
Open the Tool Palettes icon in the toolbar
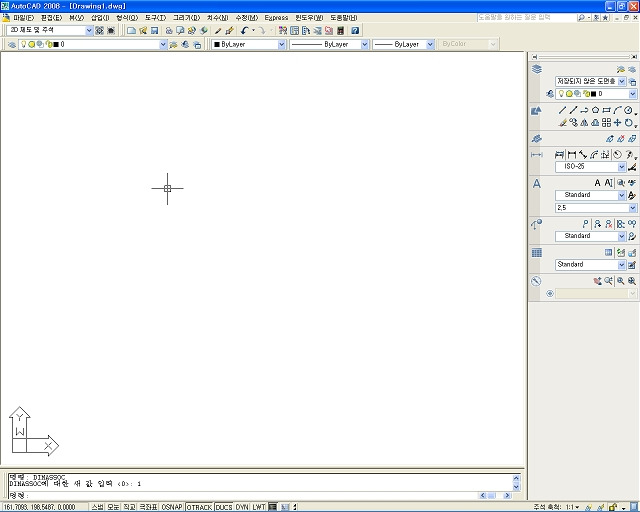tap(306, 31)
